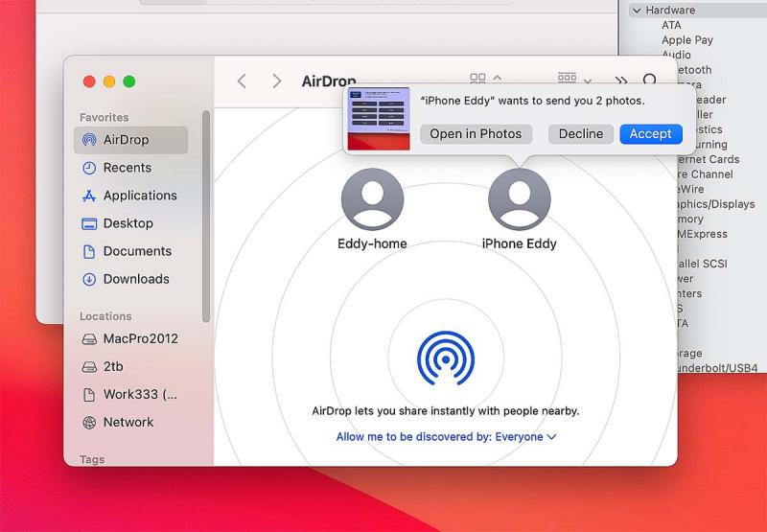
Task: Click the incoming photo preview thumbnail
Action: coord(378,118)
